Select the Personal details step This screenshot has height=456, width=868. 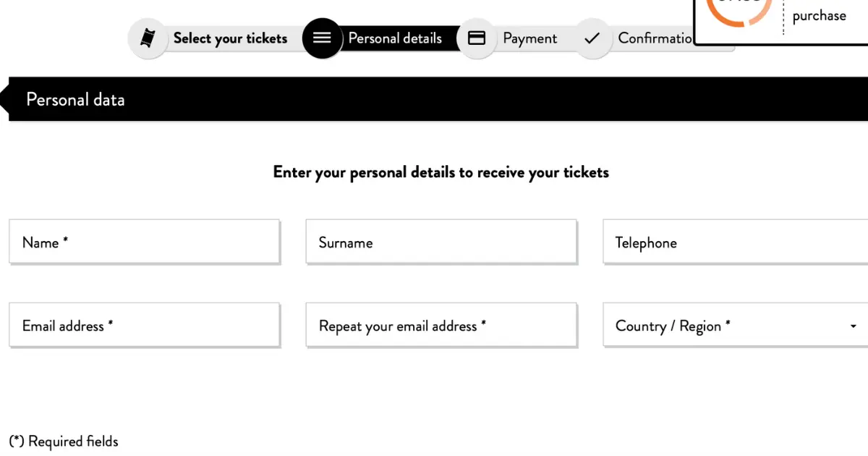395,38
